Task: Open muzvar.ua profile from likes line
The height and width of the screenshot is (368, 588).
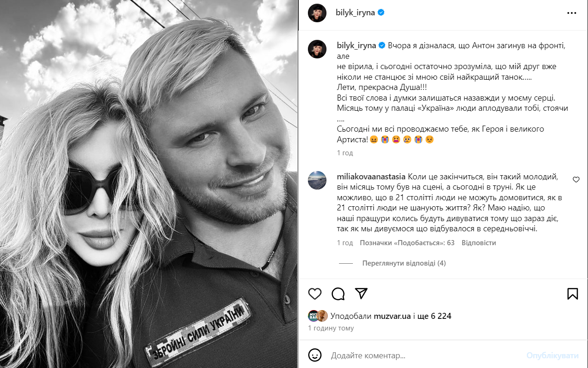Action: (393, 316)
